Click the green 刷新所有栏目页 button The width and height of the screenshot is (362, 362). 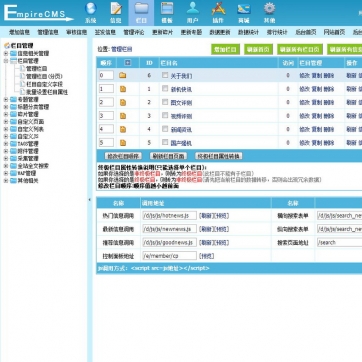300,49
